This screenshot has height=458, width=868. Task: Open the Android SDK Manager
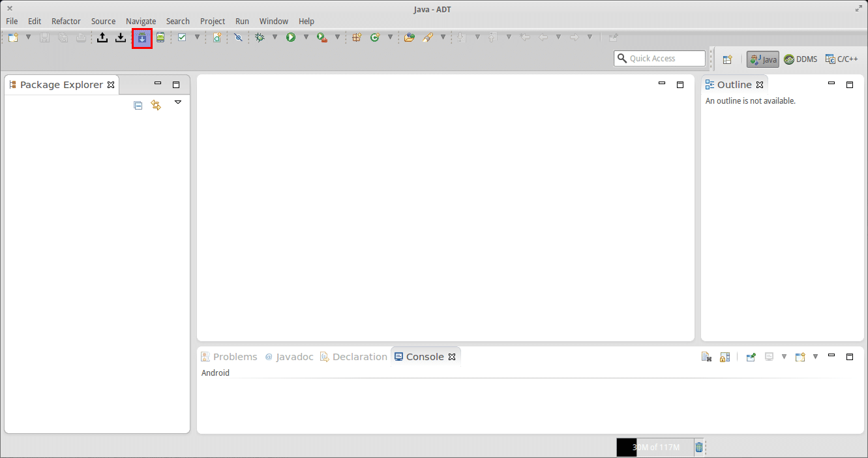142,38
